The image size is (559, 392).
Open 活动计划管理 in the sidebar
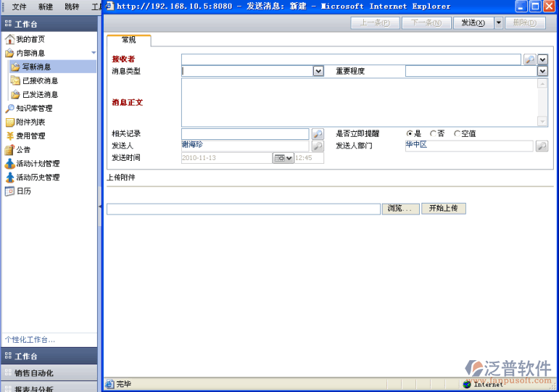pos(38,164)
